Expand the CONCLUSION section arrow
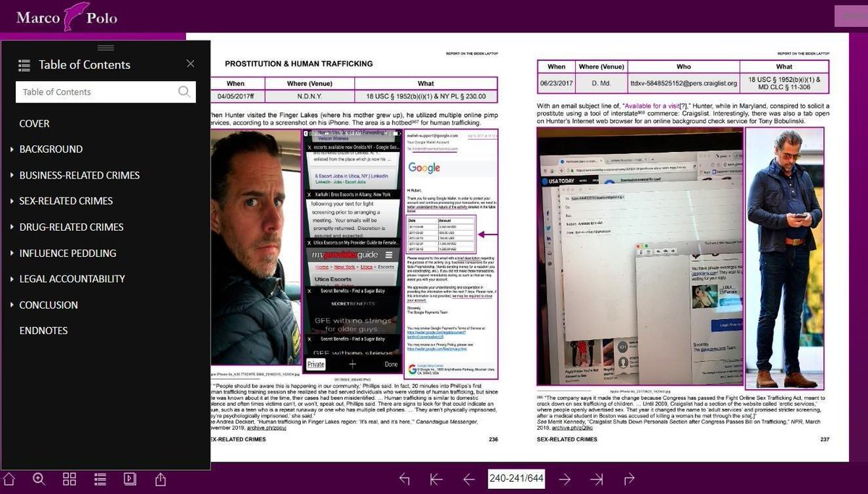This screenshot has height=494, width=868. pos(12,305)
